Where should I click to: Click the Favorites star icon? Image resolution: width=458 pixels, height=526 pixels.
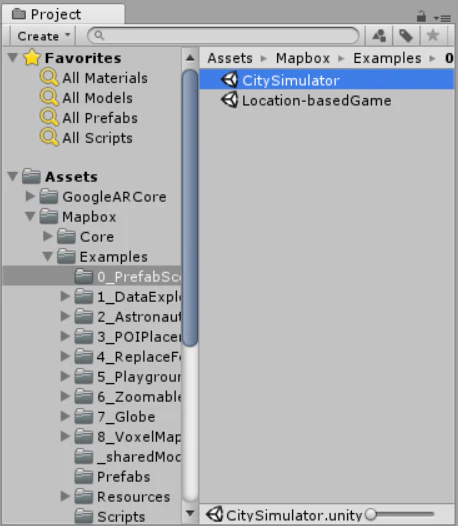(32, 57)
